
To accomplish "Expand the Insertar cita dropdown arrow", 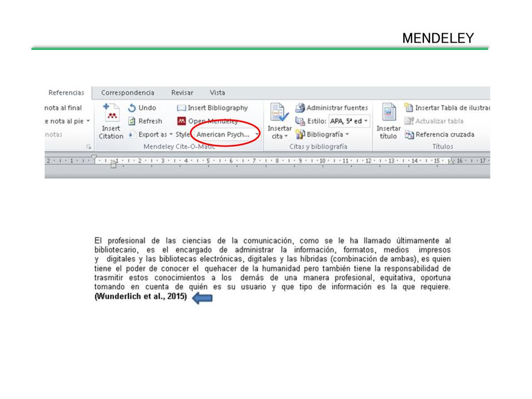I will coord(286,137).
